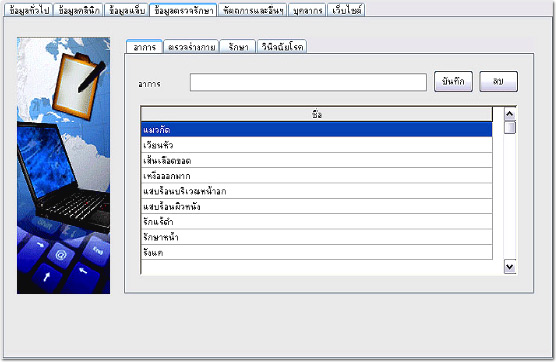The width and height of the screenshot is (556, 362).
Task: Click the scrollbar thumb in the symptom list
Action: [510, 127]
